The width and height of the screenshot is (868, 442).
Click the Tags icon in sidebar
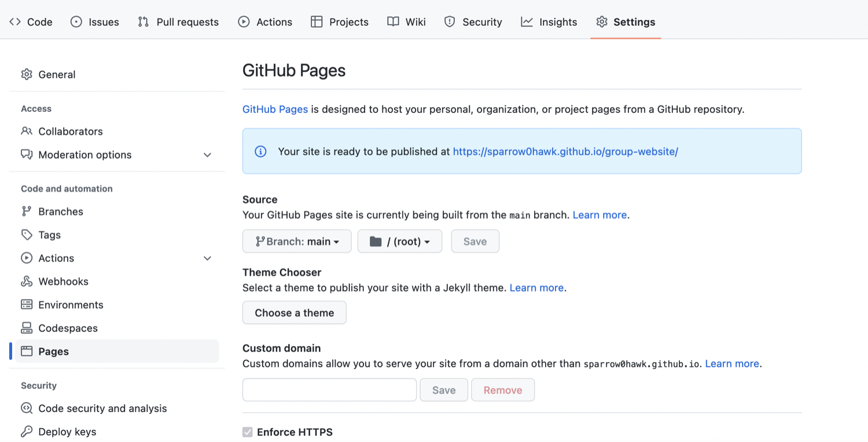[x=27, y=235]
